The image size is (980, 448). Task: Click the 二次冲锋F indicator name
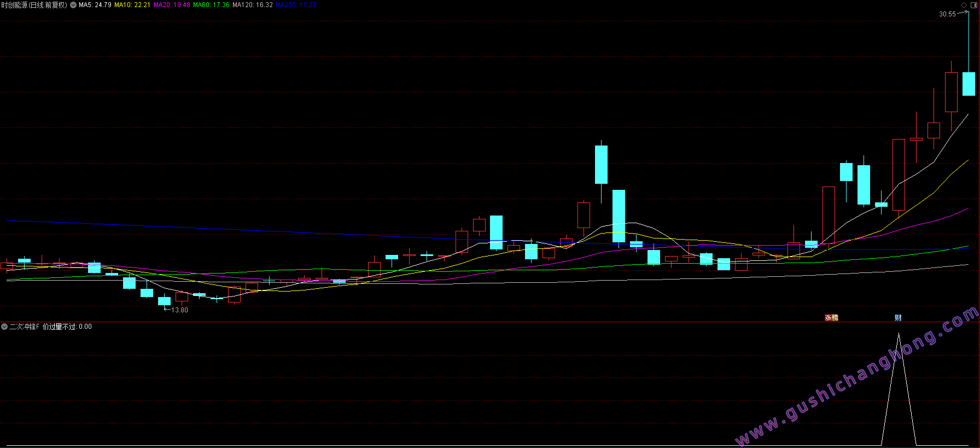[x=25, y=327]
